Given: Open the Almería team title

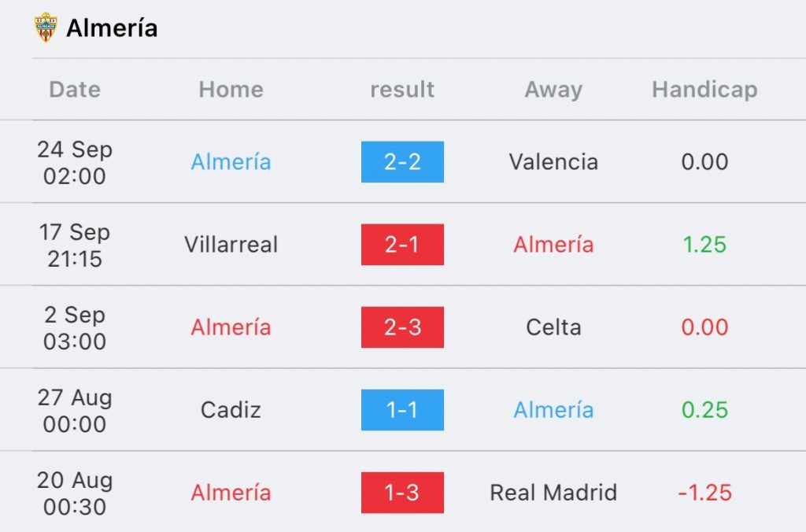Looking at the screenshot, I should tap(112, 28).
